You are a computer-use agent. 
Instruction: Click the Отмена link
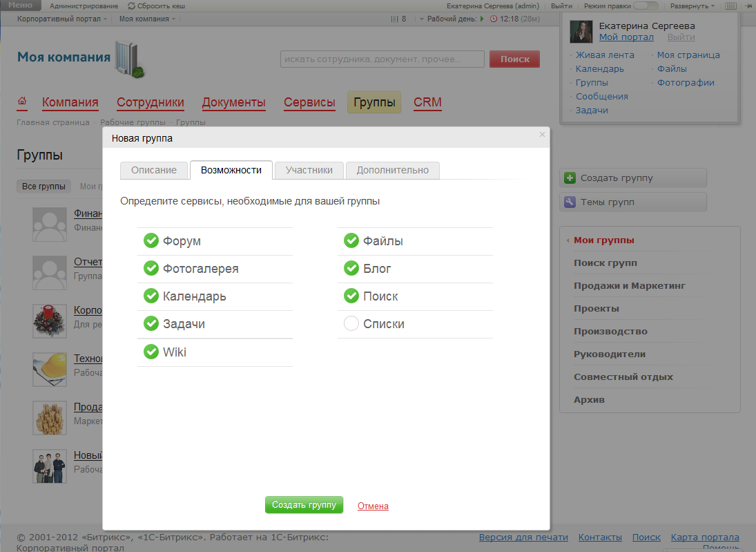(373, 506)
